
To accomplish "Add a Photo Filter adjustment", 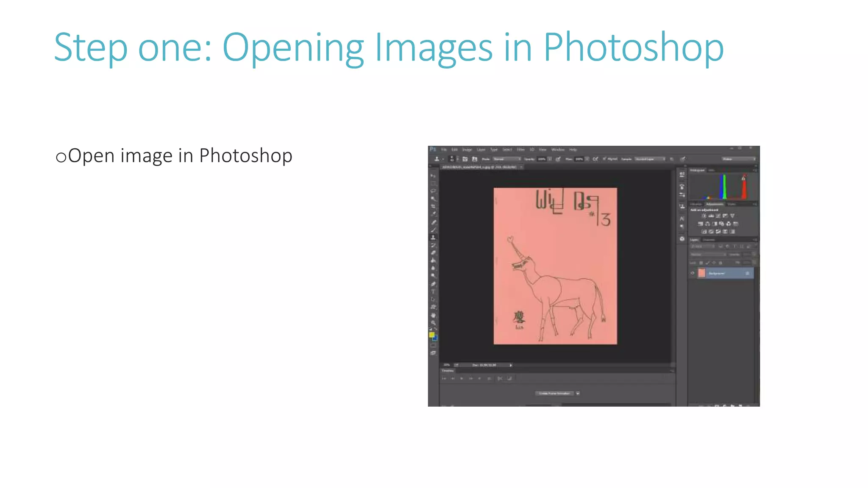I will (x=721, y=224).
